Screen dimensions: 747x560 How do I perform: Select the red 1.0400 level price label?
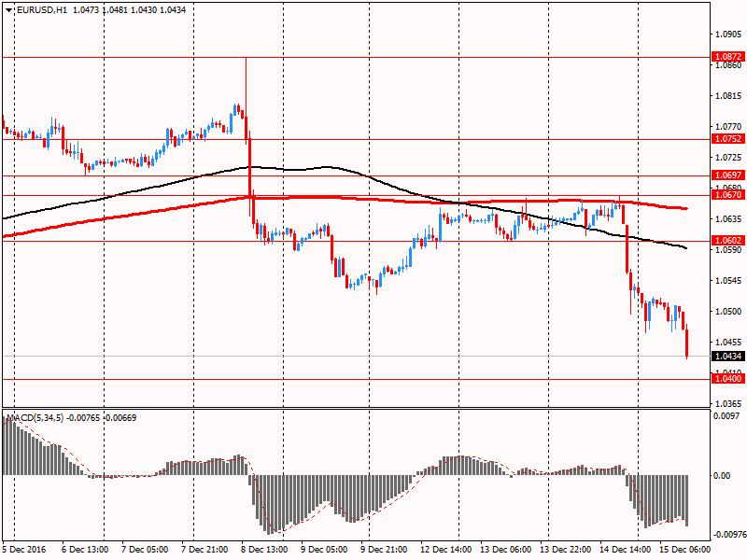coord(728,379)
